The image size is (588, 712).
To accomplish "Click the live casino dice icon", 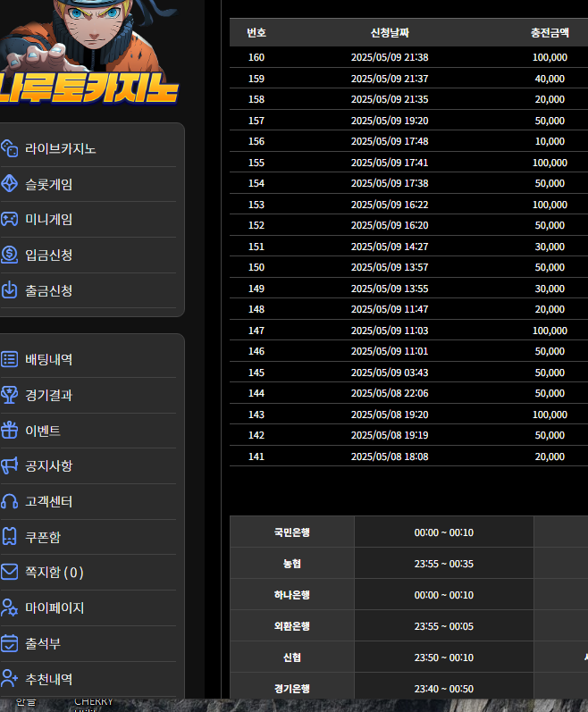I will click(x=10, y=148).
